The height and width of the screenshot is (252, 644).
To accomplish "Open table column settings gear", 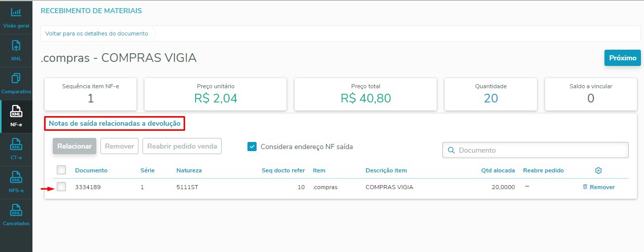I will (598, 170).
